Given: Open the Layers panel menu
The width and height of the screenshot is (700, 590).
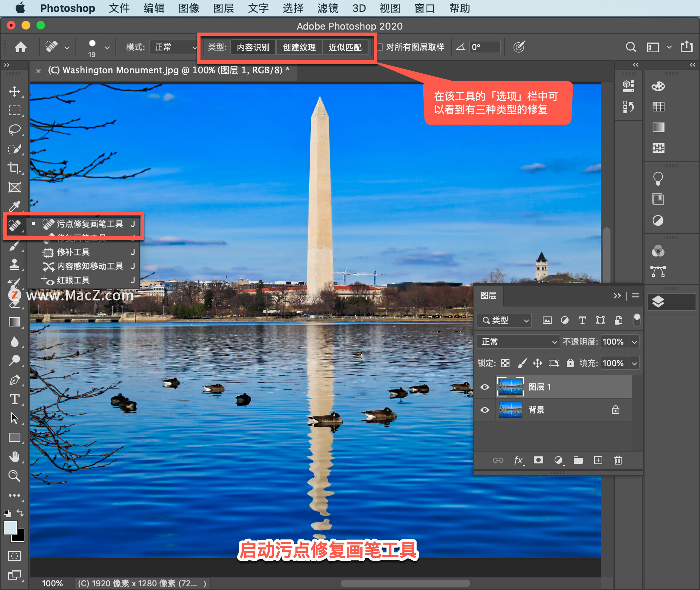Looking at the screenshot, I should (x=636, y=295).
